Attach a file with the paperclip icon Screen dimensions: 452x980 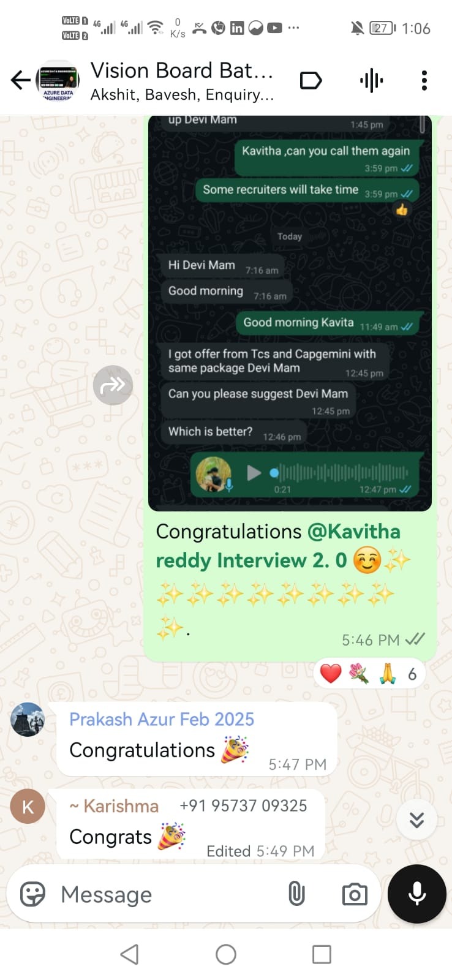tap(296, 894)
